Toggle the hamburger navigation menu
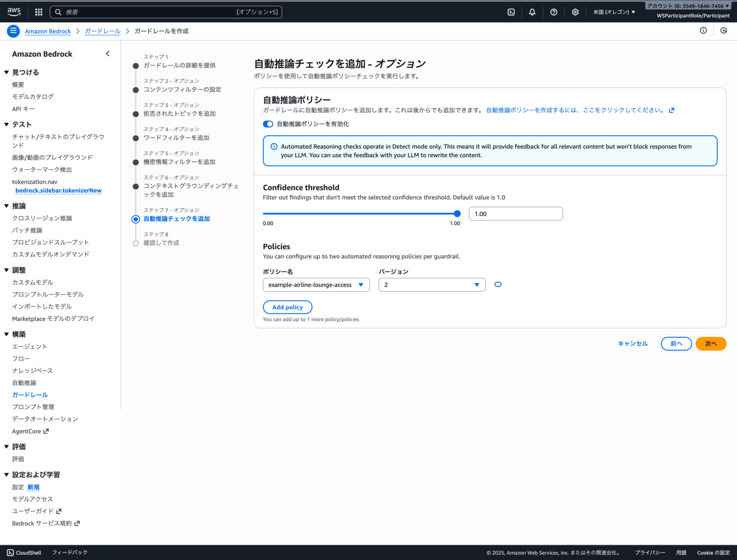This screenshot has height=560, width=737. point(13,31)
